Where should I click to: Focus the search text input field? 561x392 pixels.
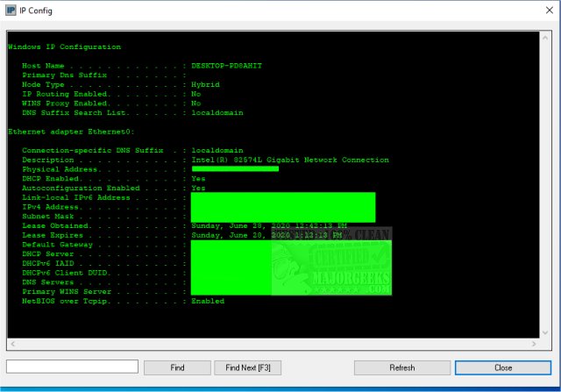[72, 367]
